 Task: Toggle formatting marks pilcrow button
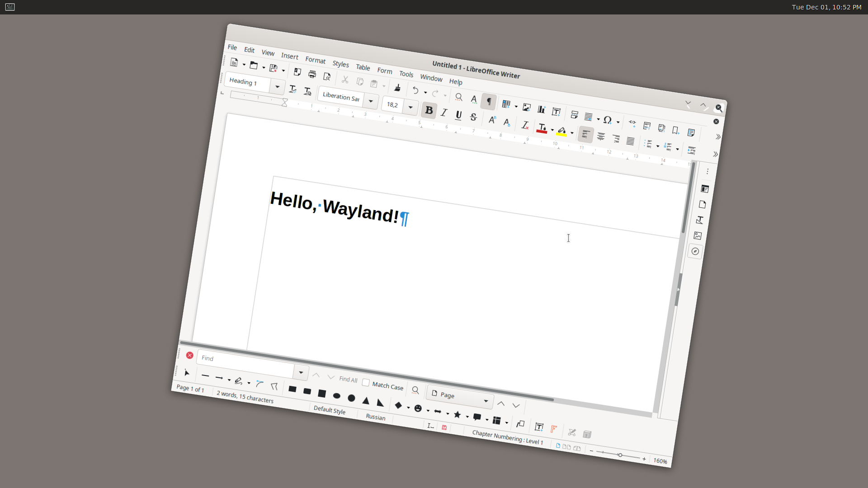(489, 102)
